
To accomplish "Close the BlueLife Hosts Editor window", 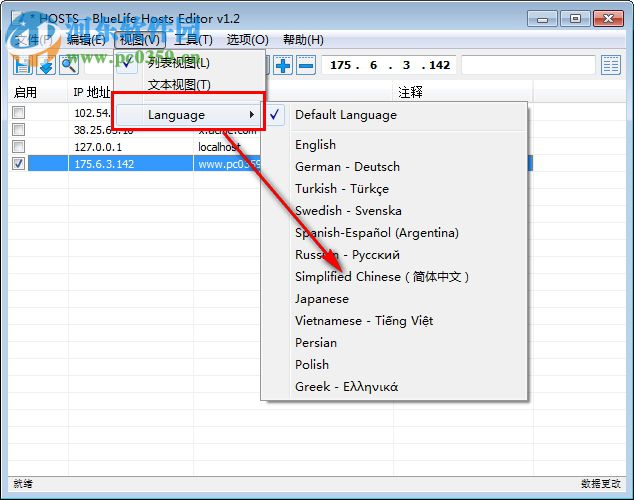I will coord(608,19).
